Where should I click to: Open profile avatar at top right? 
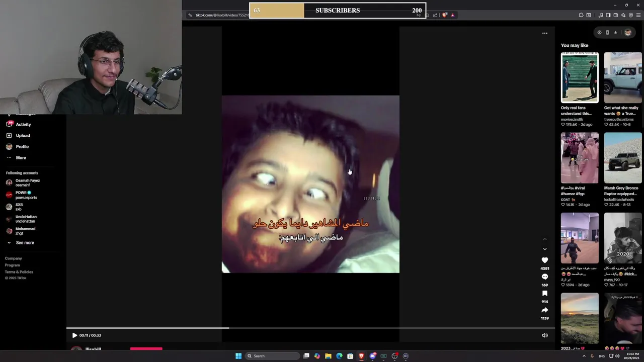point(627,33)
